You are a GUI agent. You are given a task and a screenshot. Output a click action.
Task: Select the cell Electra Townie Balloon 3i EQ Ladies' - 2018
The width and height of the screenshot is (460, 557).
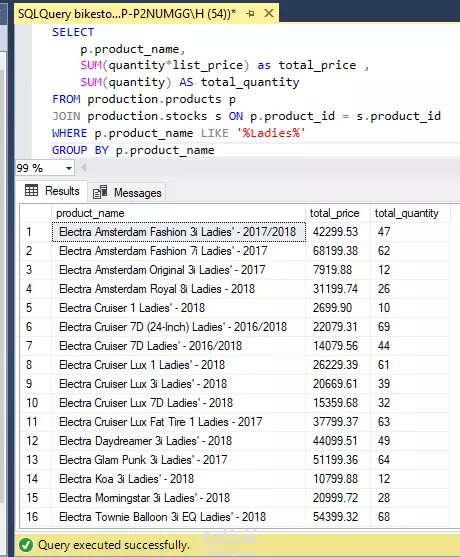click(x=179, y=517)
